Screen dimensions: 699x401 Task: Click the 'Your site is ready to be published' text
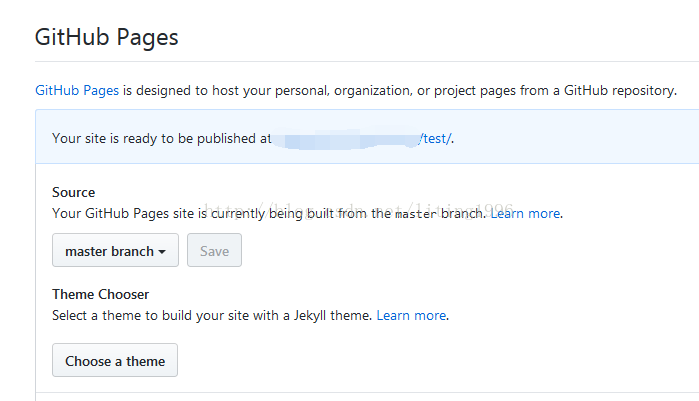(x=161, y=139)
